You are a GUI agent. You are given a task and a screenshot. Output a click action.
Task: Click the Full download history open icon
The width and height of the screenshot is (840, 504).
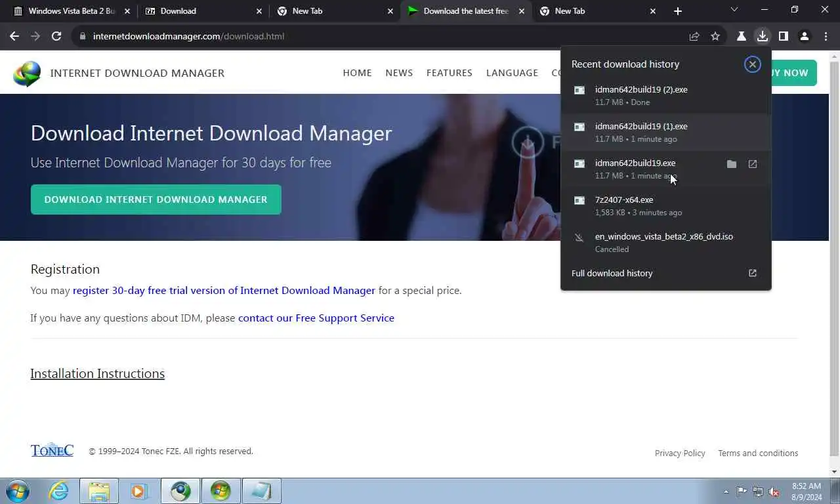[x=753, y=273]
